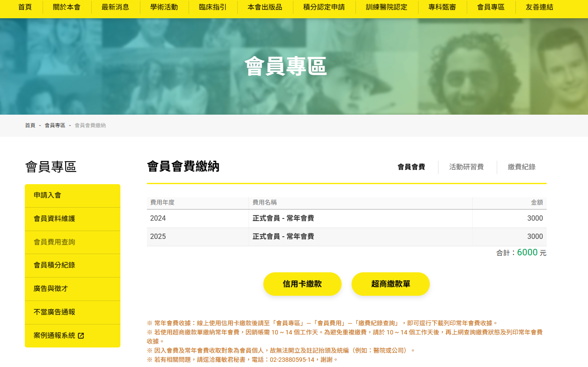Open 會員積分紀錄 in the sidebar
Screen dimensions: 588x367
(73, 265)
